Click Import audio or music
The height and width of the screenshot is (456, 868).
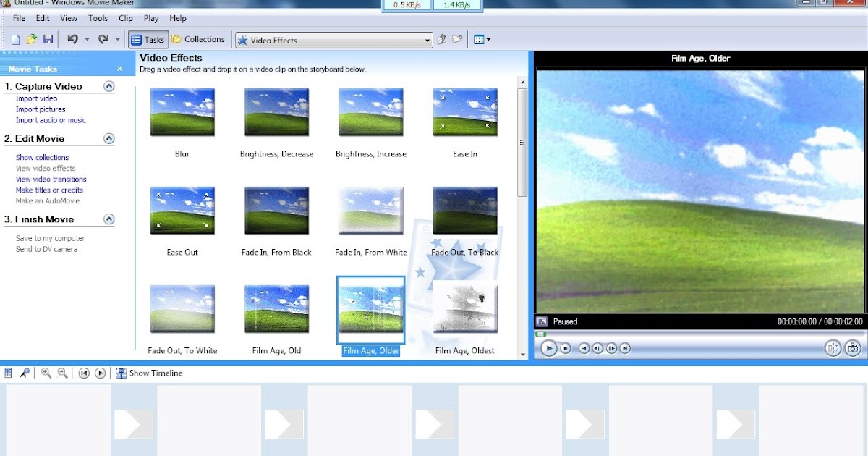[x=51, y=120]
